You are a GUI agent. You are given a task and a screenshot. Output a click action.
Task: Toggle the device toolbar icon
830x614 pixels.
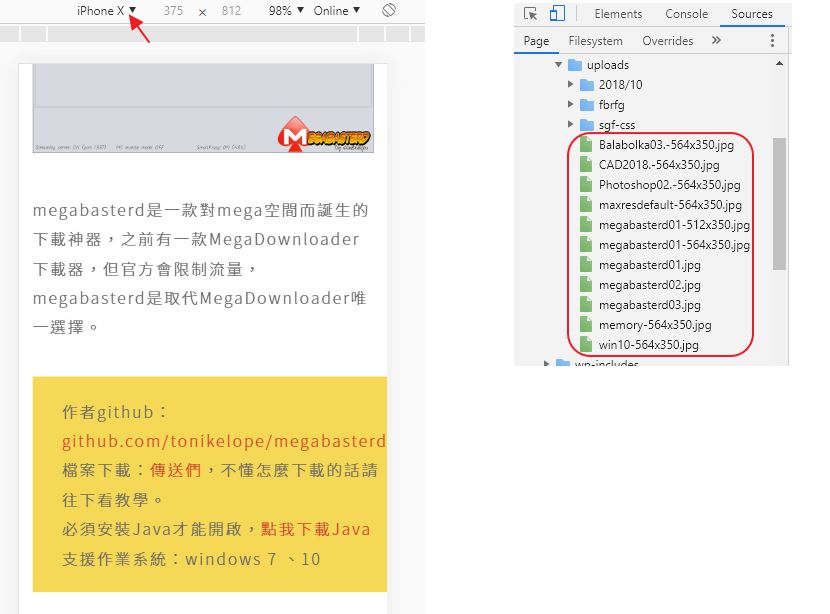pyautogui.click(x=557, y=14)
